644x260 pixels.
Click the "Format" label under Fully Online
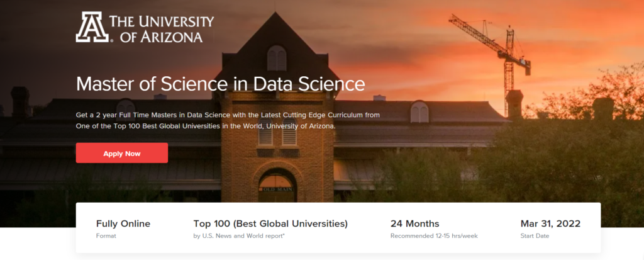106,236
